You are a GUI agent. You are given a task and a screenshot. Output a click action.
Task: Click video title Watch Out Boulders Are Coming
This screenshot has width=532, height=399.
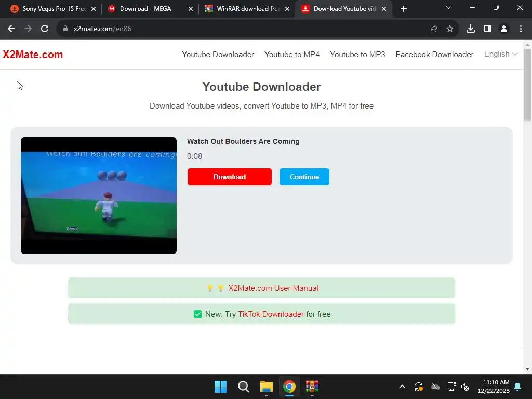point(243,141)
